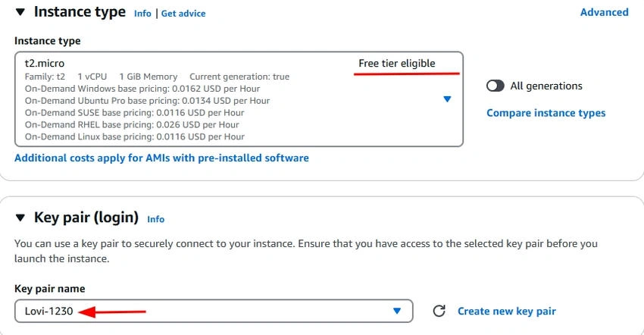
Task: Toggle the All generations switch
Action: (495, 86)
